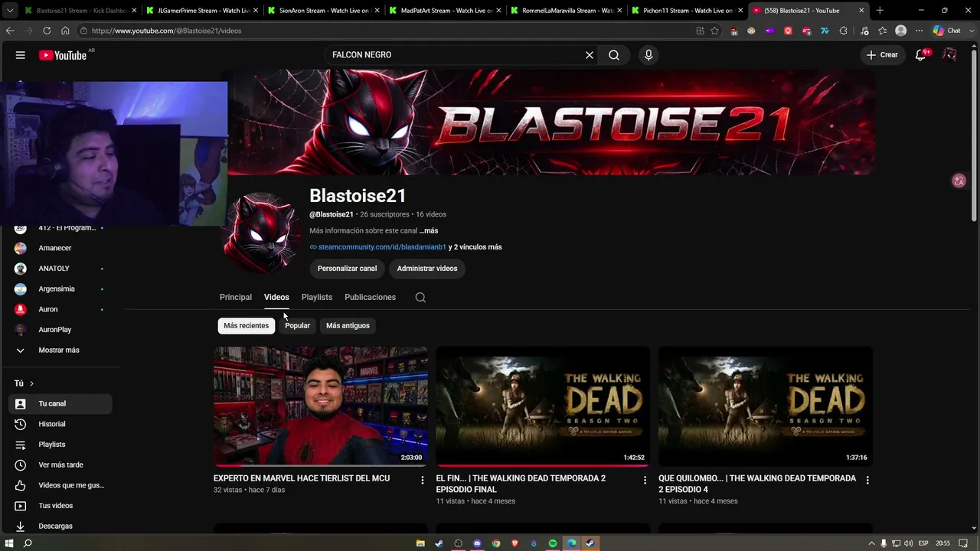This screenshot has width=980, height=551.
Task: Switch to SionAron Stream browser tab
Action: pos(324,11)
